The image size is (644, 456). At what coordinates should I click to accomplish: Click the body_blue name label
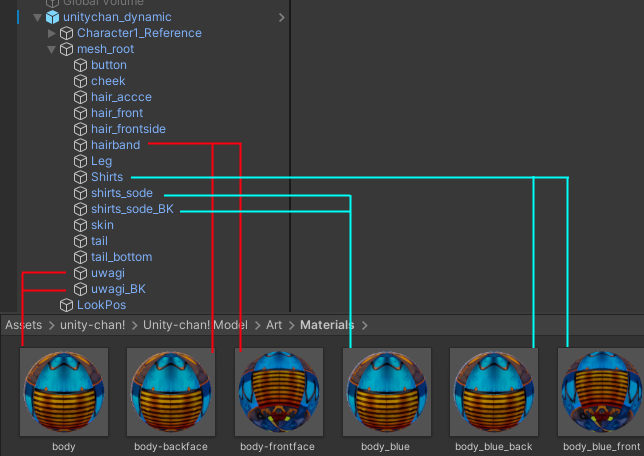(385, 447)
